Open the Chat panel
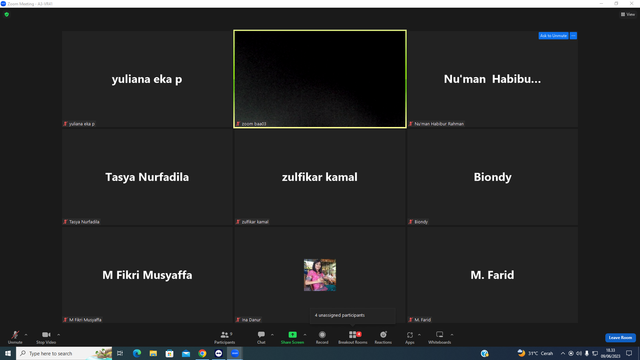This screenshot has height=360, width=640. [x=261, y=338]
